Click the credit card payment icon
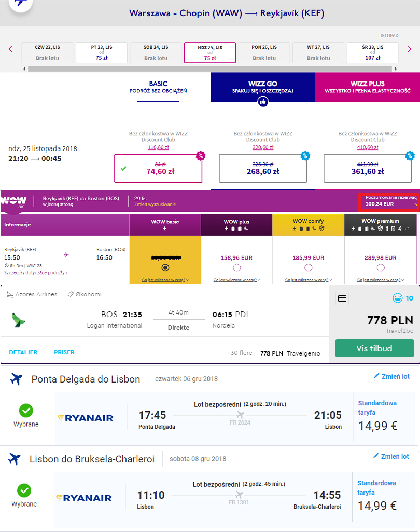Viewport: 420px width, 532px height. (342, 298)
